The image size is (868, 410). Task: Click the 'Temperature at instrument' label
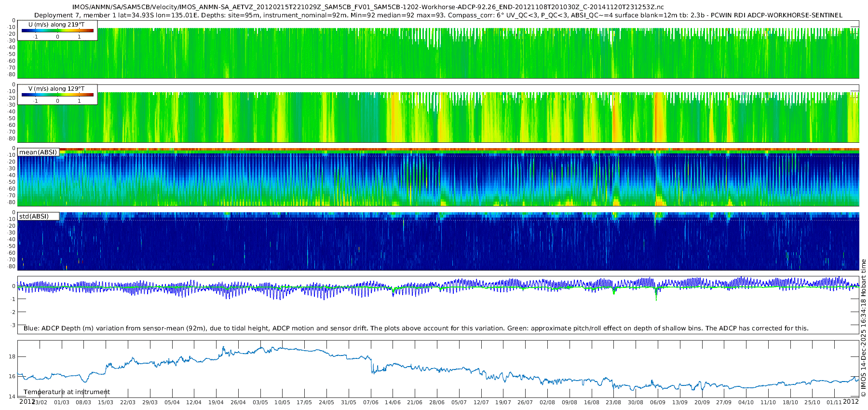coord(67,392)
